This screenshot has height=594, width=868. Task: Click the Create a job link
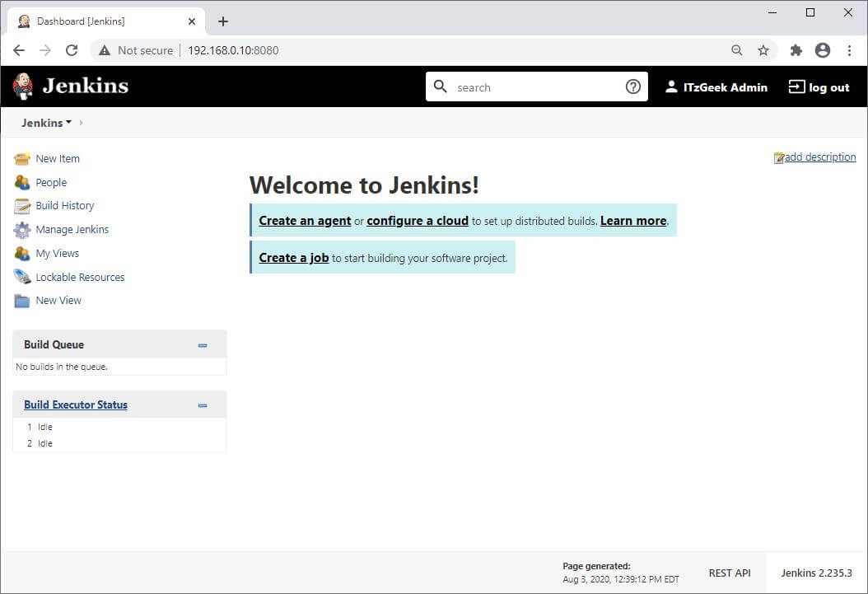click(294, 258)
